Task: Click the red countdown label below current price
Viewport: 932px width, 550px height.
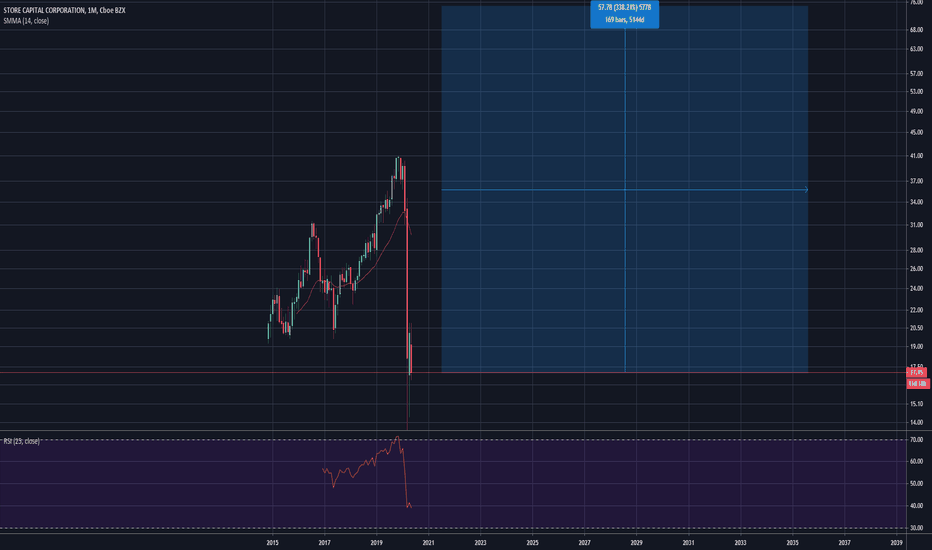Action: pos(917,384)
